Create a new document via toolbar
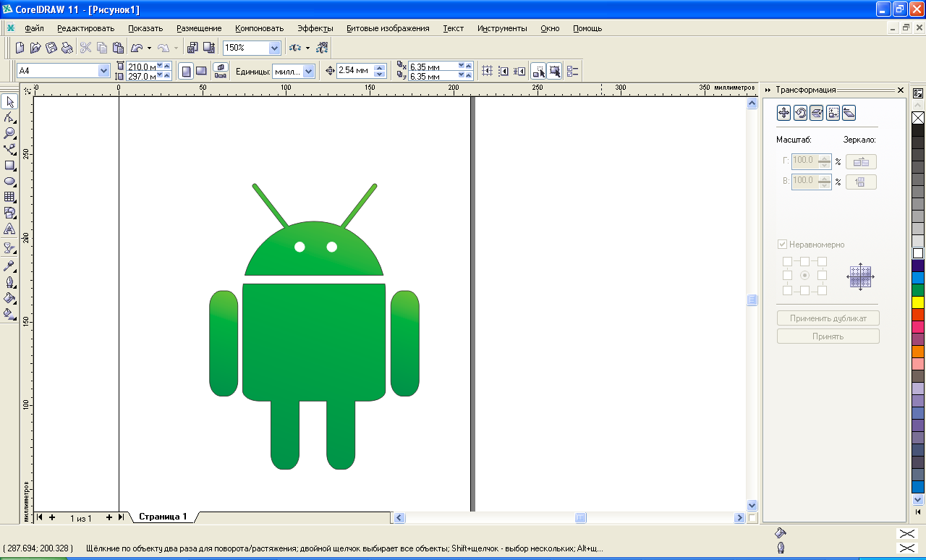Image resolution: width=926 pixels, height=560 pixels. (x=20, y=48)
